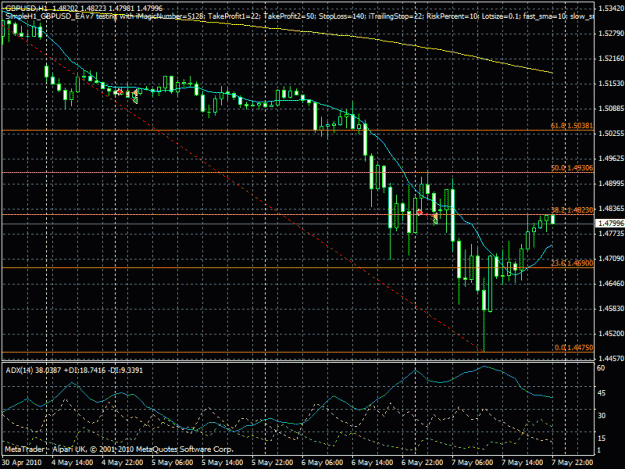Click price axis value 1.44570
Screen dimensions: 625x469
coord(611,359)
